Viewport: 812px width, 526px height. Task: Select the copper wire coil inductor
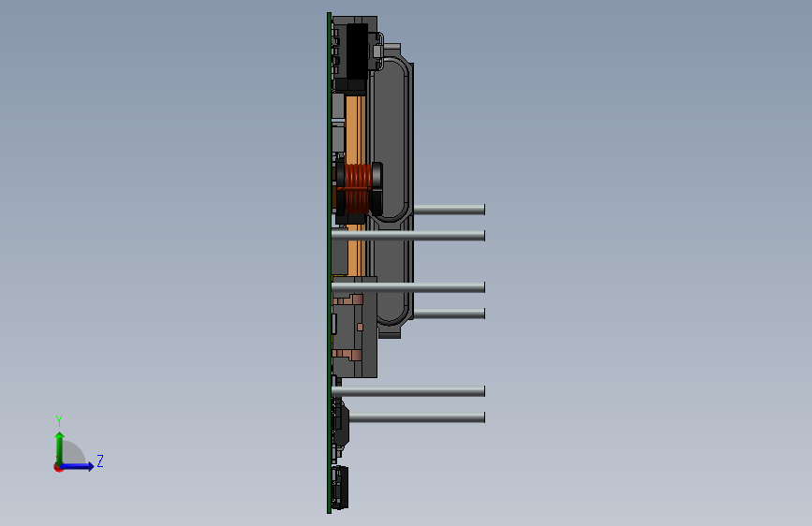click(358, 189)
